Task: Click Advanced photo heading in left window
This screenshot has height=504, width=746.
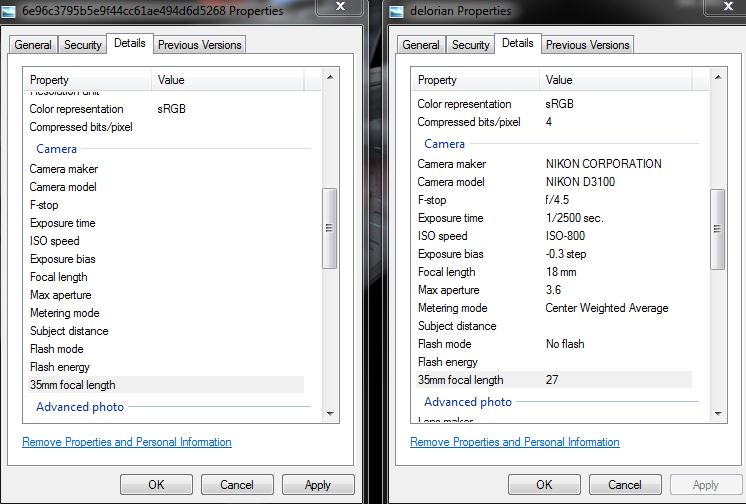Action: pos(80,407)
